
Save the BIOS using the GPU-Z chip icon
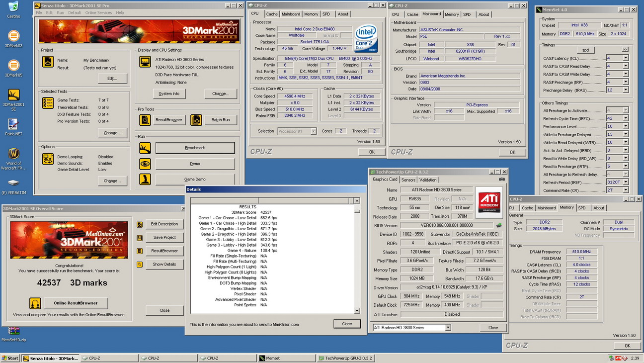pos(499,225)
